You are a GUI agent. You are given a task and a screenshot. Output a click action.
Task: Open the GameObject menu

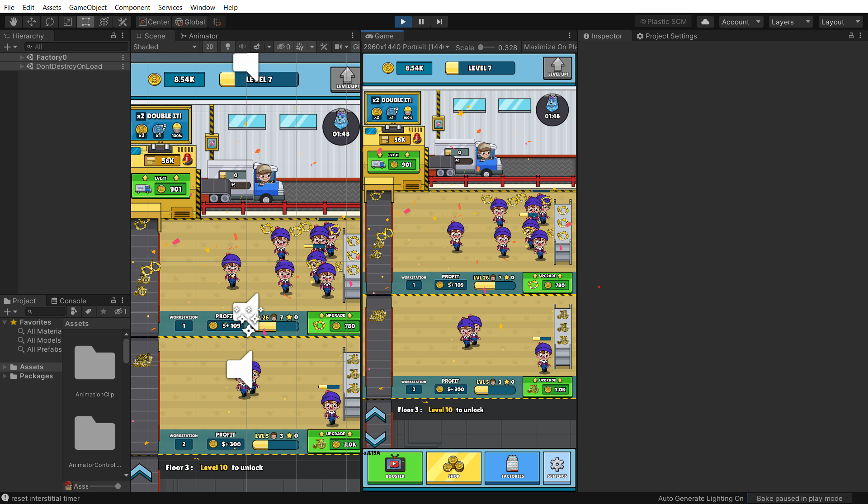tap(88, 7)
